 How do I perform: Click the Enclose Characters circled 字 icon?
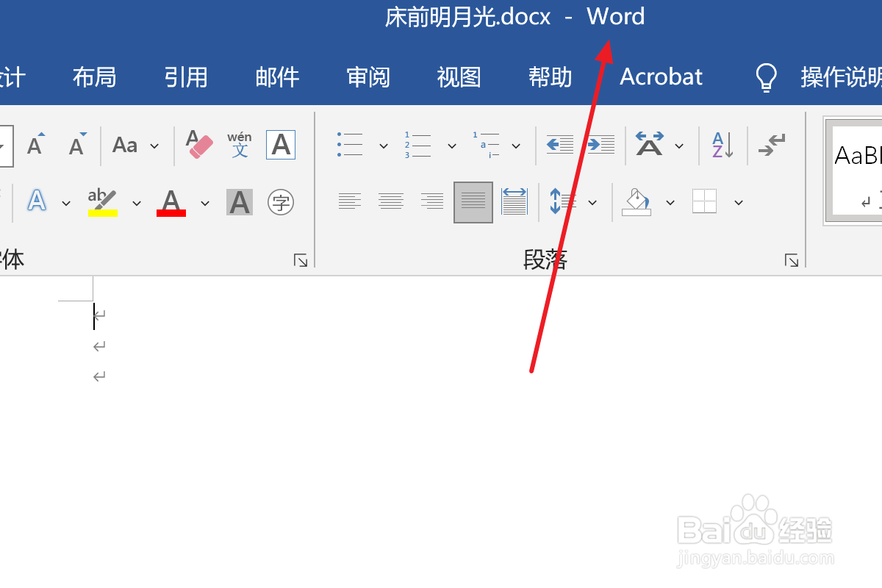pos(281,201)
